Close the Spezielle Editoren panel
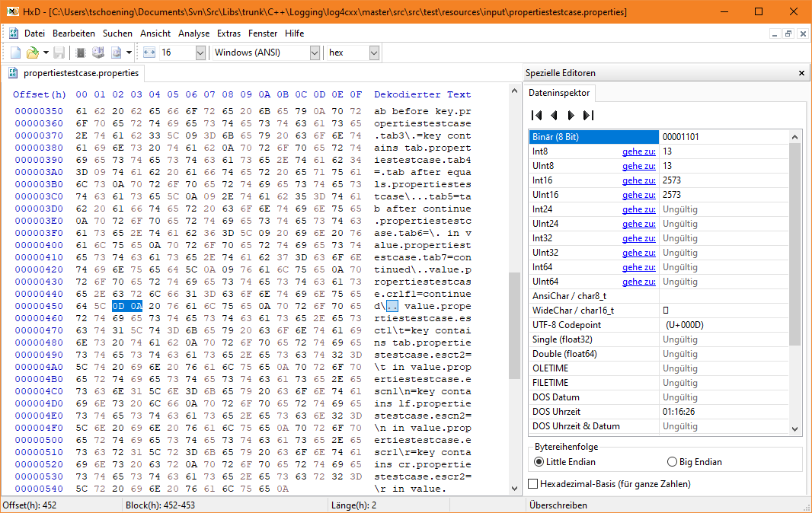 pyautogui.click(x=801, y=73)
